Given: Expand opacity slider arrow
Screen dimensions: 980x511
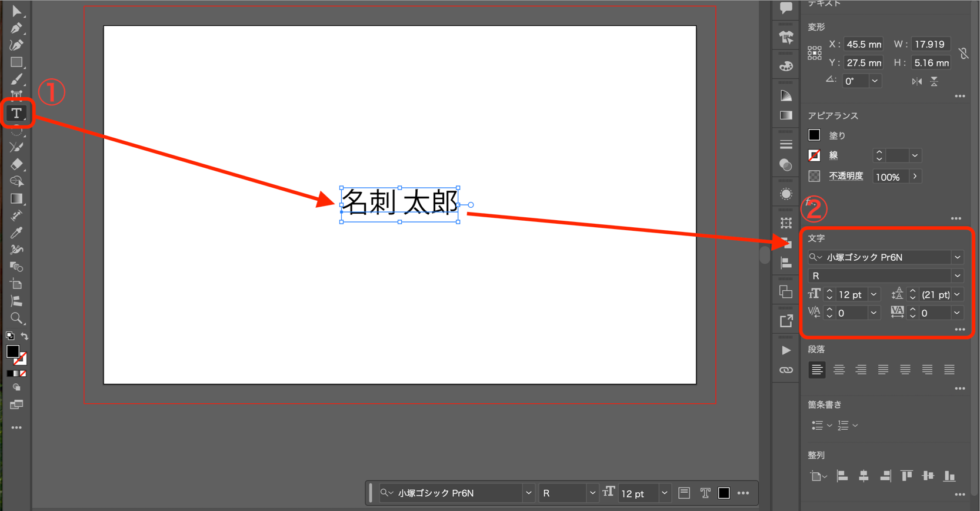Looking at the screenshot, I should point(915,177).
